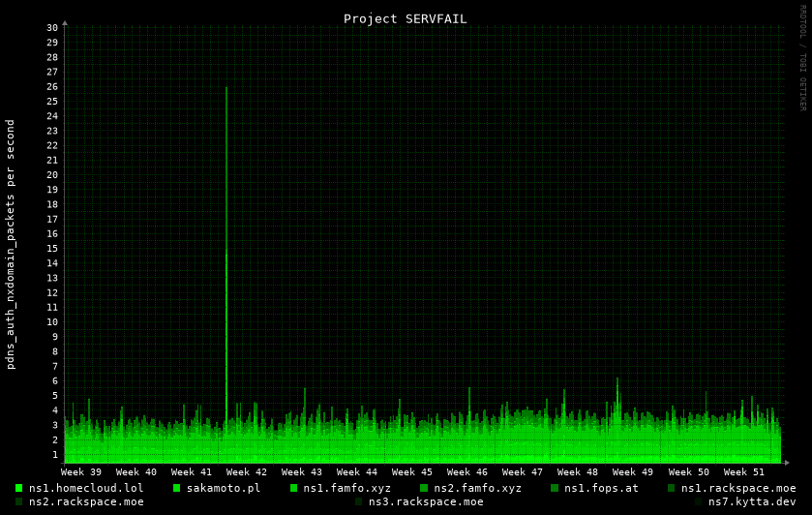812x515 pixels.
Task: Click the sakamoto.pl legend color square
Action: (x=177, y=488)
